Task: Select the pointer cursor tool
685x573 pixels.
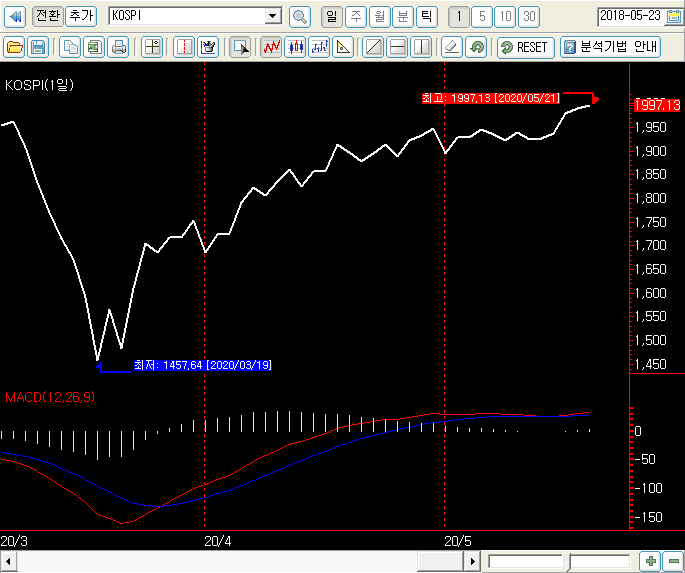Action: tap(240, 47)
